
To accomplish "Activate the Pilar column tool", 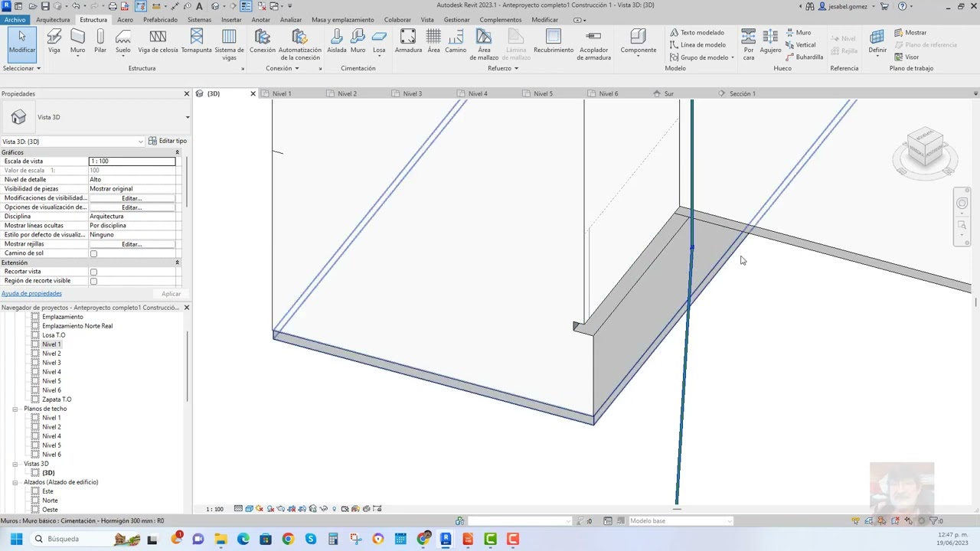I will pyautogui.click(x=100, y=41).
